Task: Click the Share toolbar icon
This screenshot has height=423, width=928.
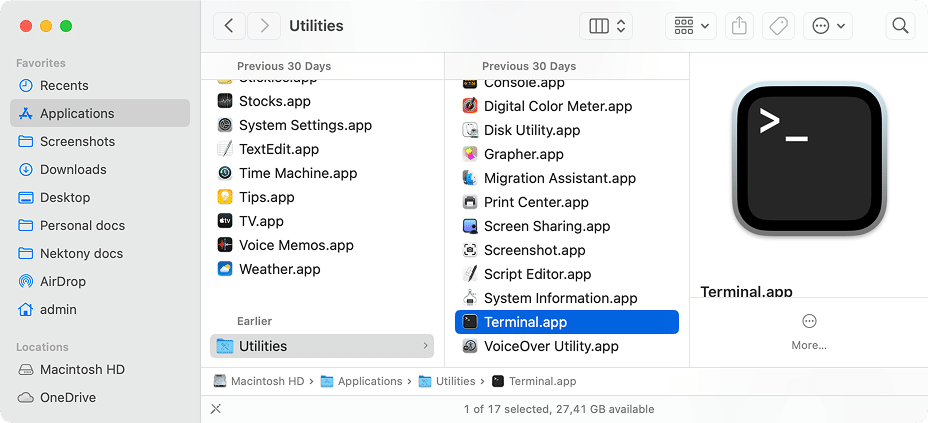Action: [739, 26]
